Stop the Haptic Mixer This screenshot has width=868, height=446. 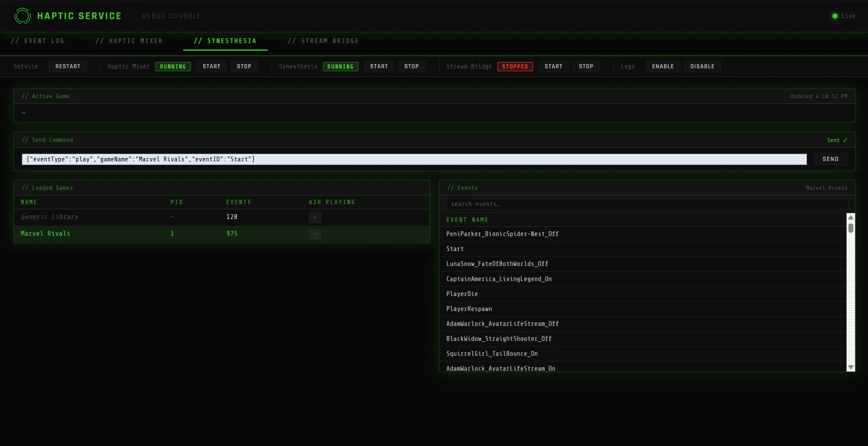pyautogui.click(x=244, y=66)
